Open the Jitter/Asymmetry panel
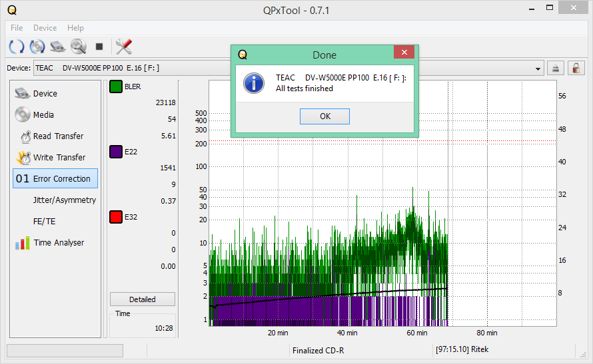The height and width of the screenshot is (364, 593). pyautogui.click(x=55, y=200)
